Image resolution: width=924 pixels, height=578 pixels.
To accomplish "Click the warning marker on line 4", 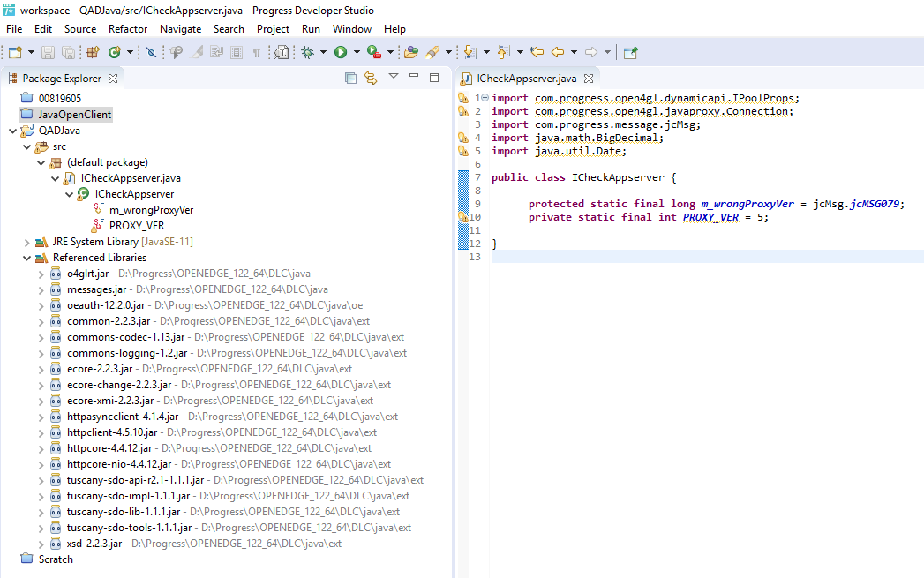I will pyautogui.click(x=463, y=138).
